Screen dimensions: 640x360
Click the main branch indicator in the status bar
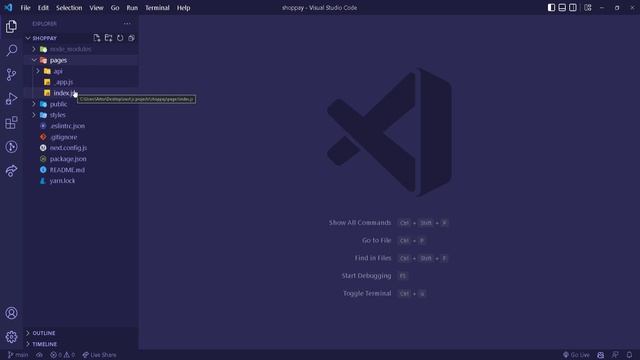click(x=18, y=355)
